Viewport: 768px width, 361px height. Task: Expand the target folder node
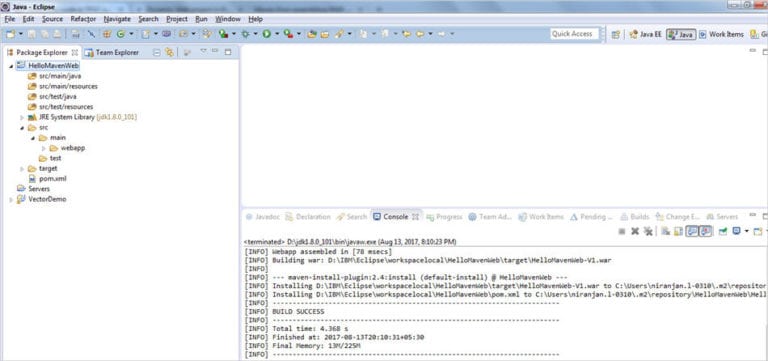pyautogui.click(x=22, y=169)
